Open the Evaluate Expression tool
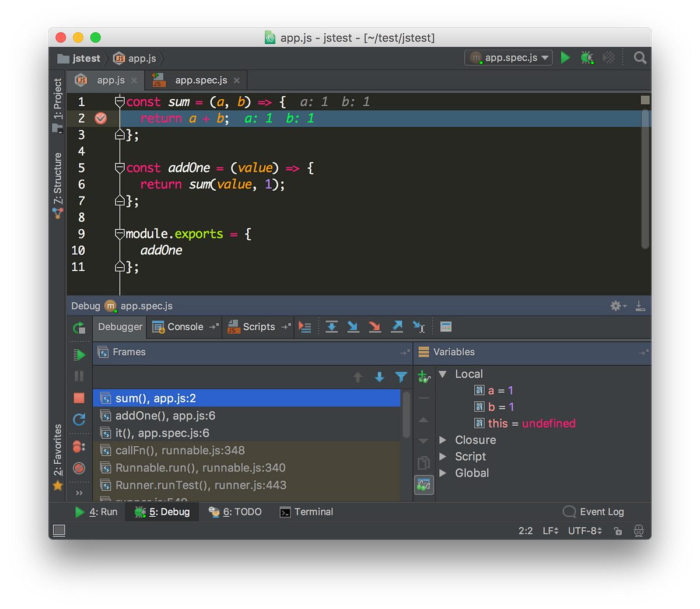The width and height of the screenshot is (700, 609). tap(446, 327)
